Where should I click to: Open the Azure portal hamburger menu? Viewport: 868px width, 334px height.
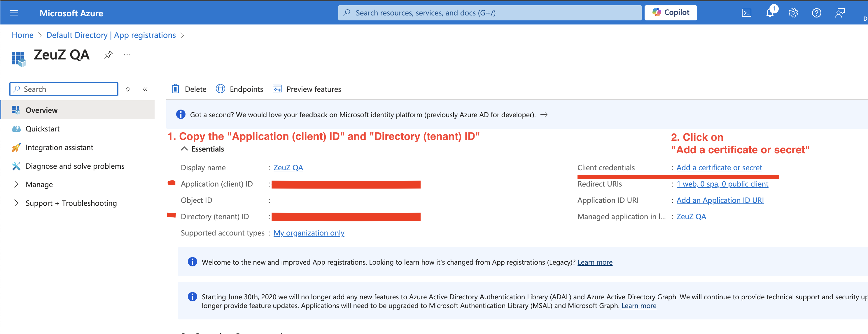(14, 13)
